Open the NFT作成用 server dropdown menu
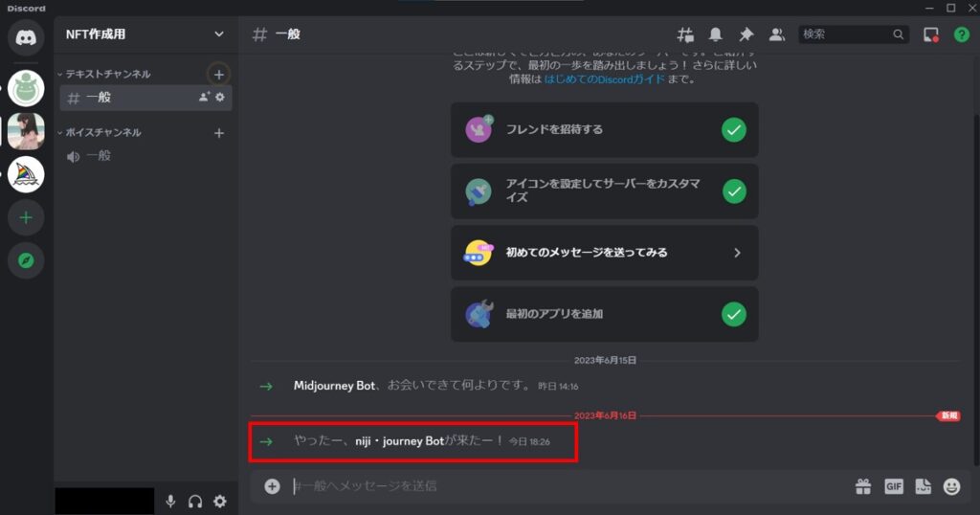 (145, 34)
